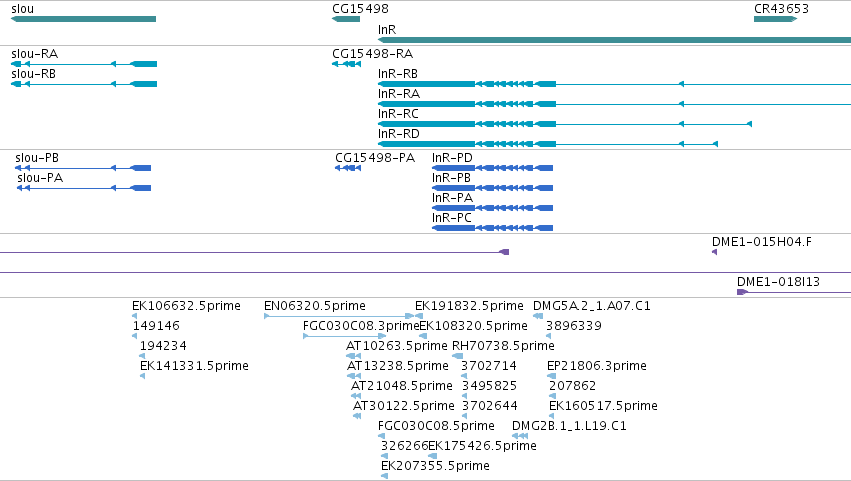Select the EK106632.5prime EST marker
Viewport: 851px width, 481px height.
pyautogui.click(x=135, y=316)
